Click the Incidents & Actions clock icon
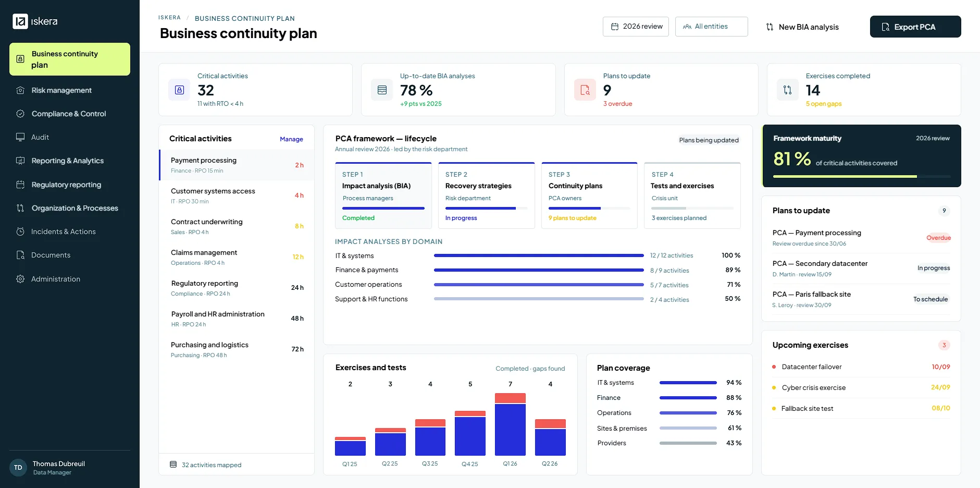980x488 pixels. coord(20,231)
